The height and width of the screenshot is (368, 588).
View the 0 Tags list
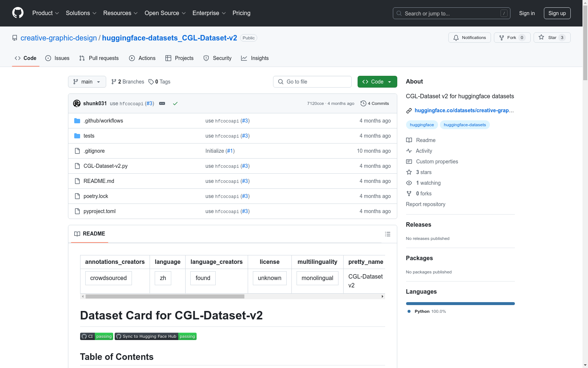(x=159, y=82)
